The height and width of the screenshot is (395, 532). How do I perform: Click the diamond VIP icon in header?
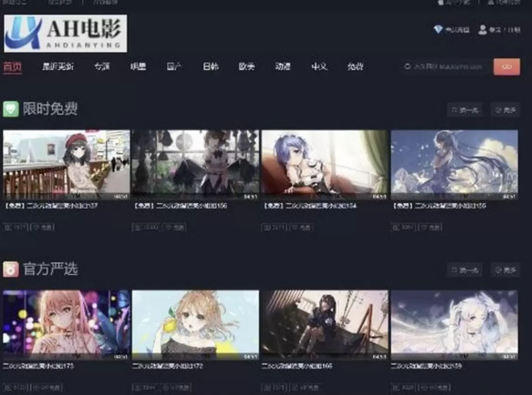438,29
